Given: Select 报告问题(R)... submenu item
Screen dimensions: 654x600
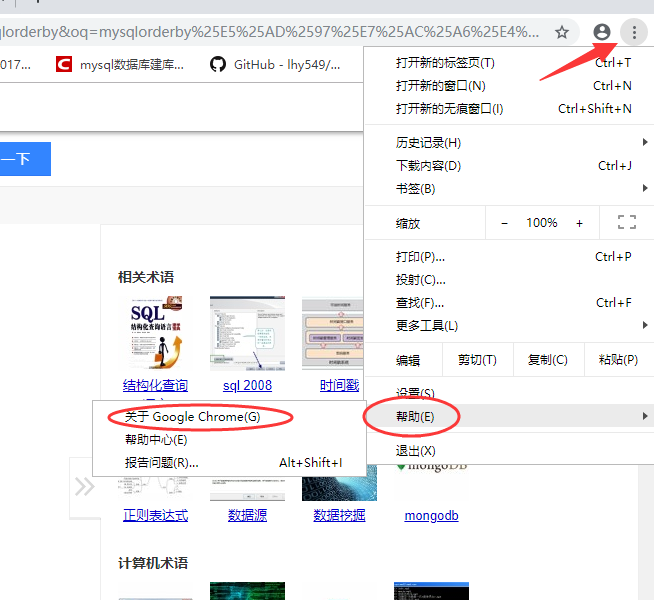Looking at the screenshot, I should point(229,463).
